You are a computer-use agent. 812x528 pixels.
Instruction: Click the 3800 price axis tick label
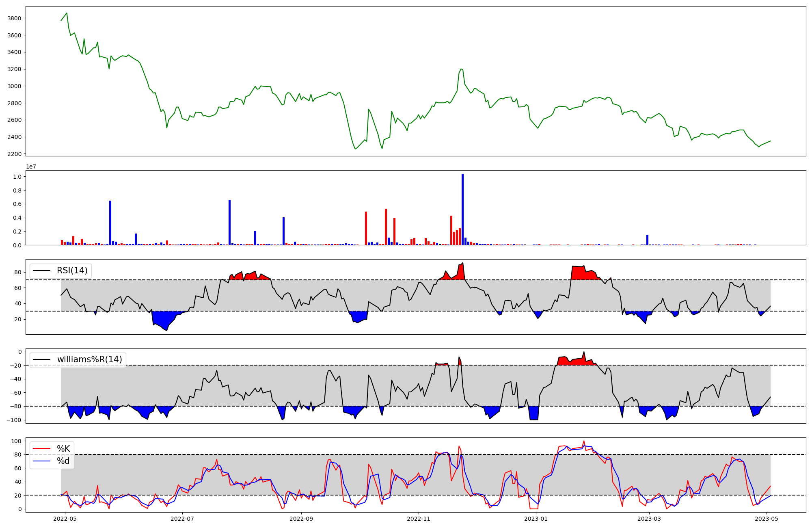[14, 18]
